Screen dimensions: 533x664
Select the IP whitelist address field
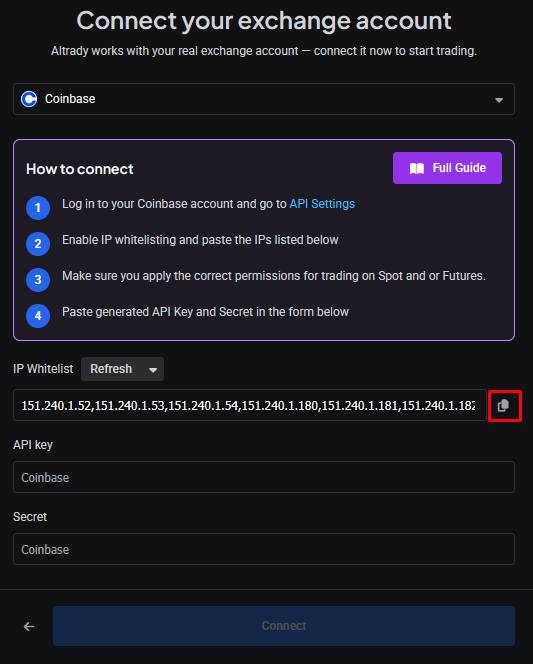(250, 405)
